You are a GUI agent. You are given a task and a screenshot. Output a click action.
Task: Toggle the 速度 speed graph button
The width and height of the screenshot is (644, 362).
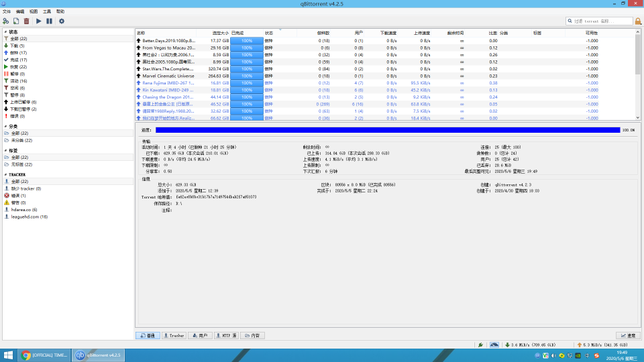tap(629, 335)
